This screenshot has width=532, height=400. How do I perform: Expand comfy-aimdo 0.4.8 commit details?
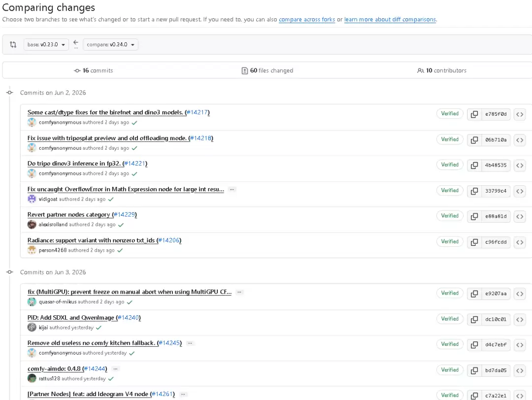115,369
